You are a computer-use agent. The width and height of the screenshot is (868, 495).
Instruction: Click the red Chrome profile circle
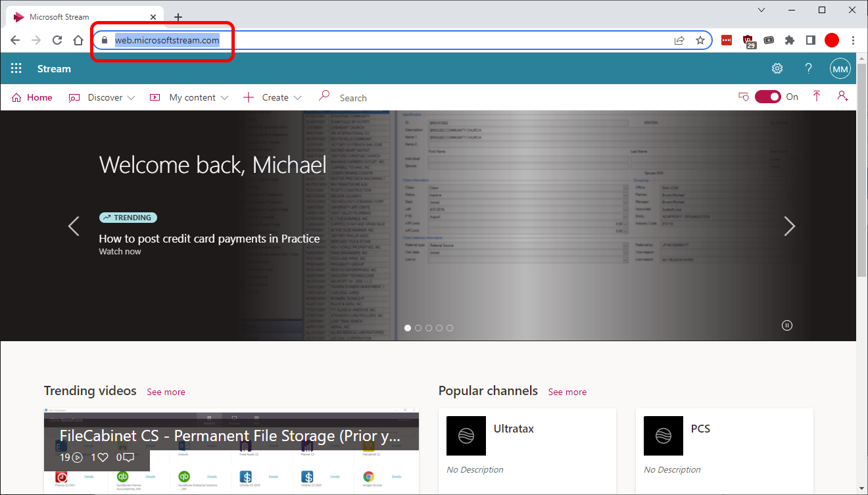(x=832, y=40)
